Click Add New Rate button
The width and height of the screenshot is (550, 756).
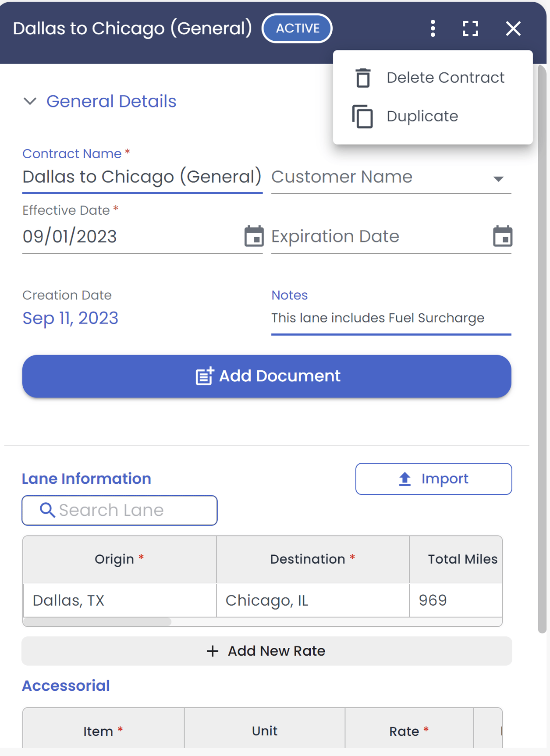tap(266, 651)
